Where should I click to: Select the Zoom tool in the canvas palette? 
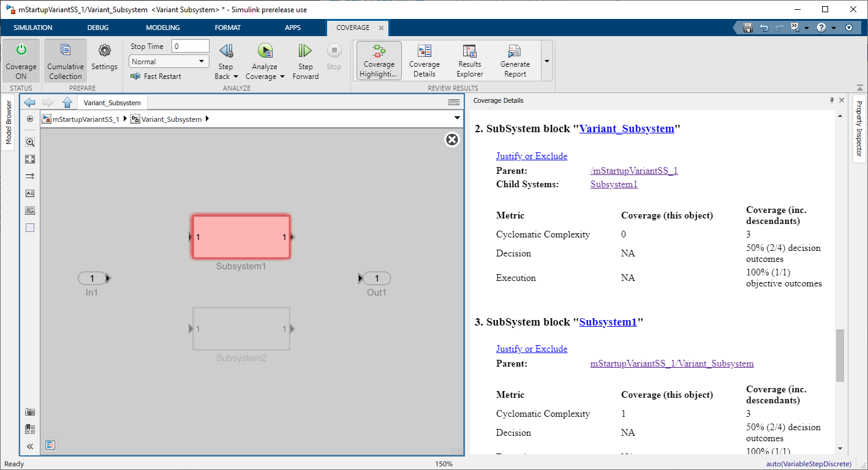[x=29, y=141]
